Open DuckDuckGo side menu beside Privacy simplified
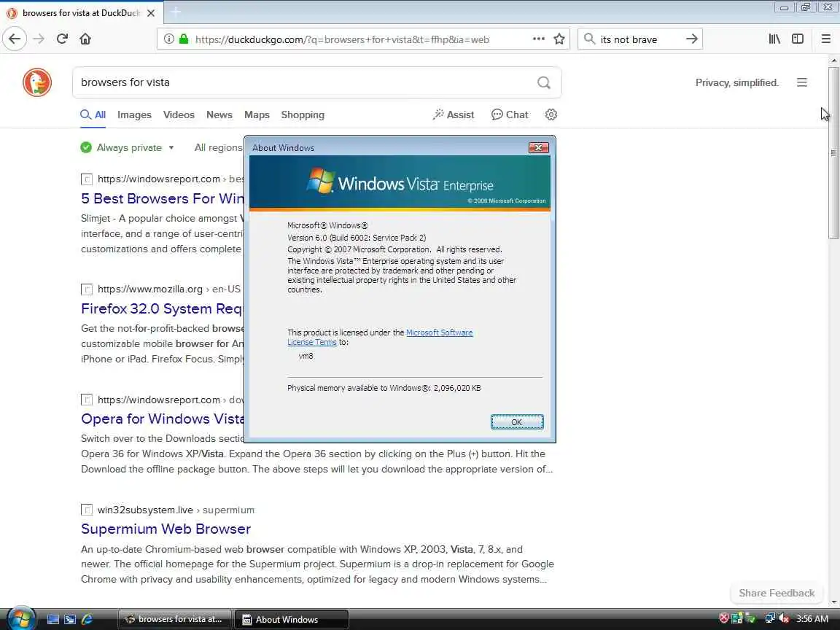Viewport: 840px width, 630px height. coord(802,82)
